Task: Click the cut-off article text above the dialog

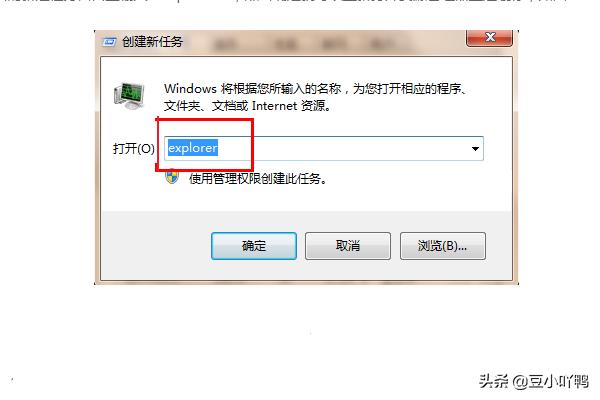Action: click(285, 1)
